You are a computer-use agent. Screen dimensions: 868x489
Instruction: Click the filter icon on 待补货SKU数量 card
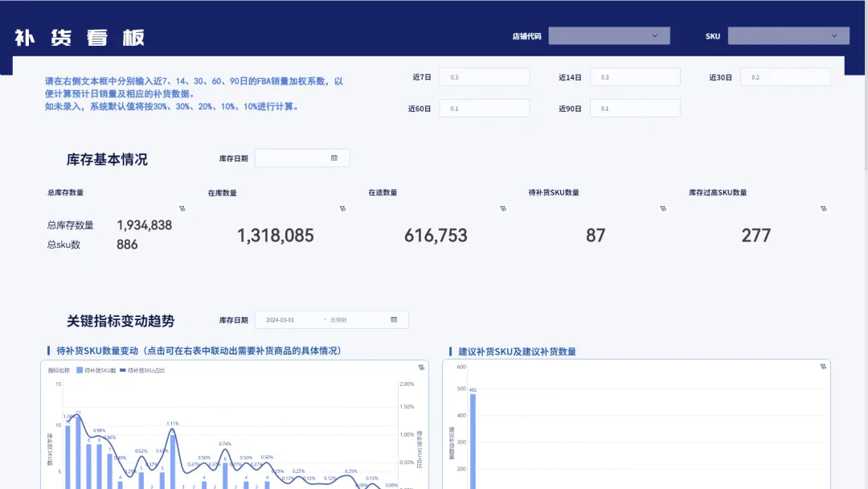click(663, 209)
